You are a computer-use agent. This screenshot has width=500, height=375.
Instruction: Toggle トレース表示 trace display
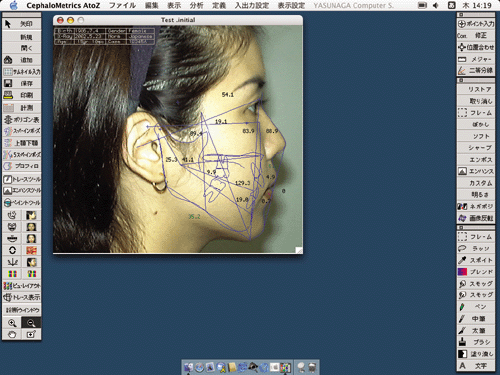click(22, 297)
